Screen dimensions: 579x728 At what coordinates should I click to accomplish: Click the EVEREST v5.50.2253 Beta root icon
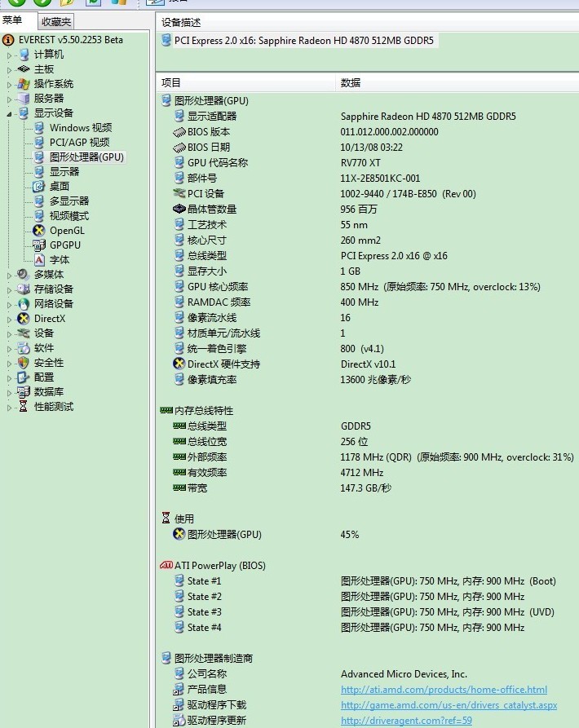point(9,40)
